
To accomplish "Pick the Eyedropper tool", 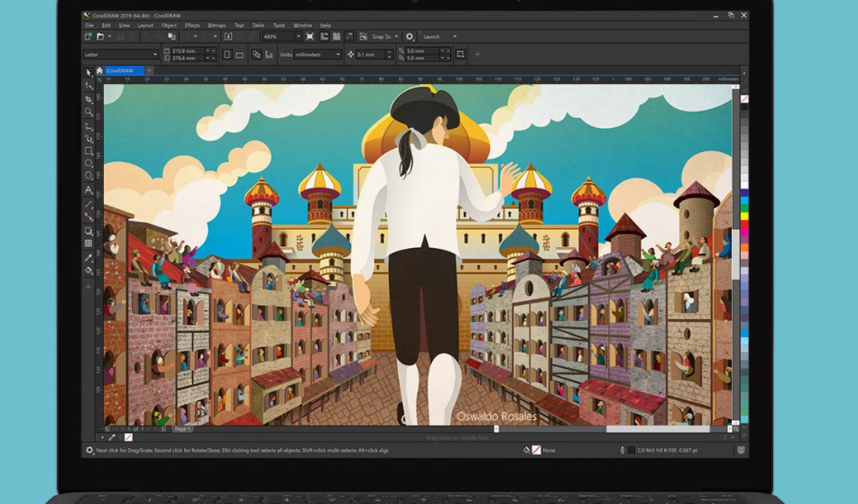I will point(88,257).
